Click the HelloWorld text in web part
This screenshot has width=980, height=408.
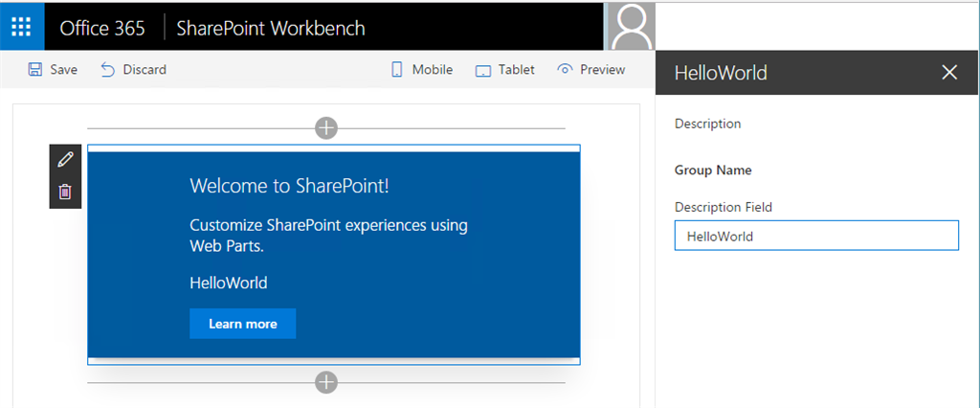[x=229, y=283]
